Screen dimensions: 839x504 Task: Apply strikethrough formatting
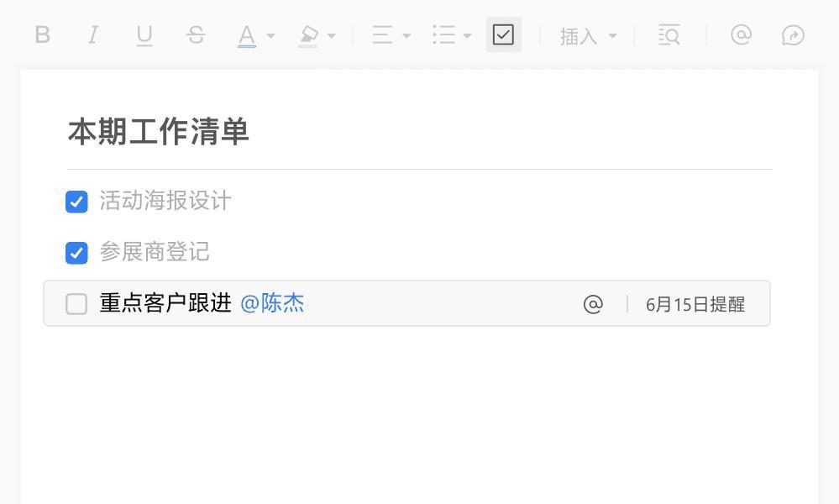196,35
